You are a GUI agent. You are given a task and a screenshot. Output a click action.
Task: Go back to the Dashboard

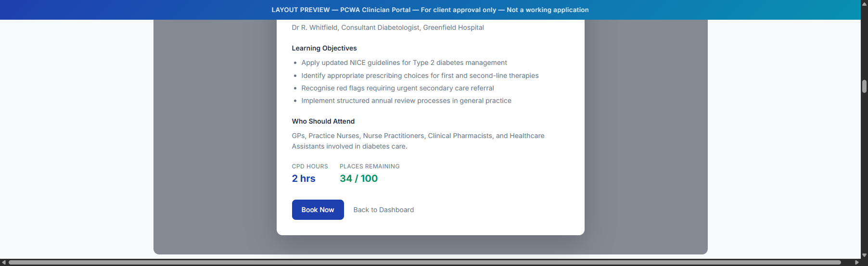click(x=383, y=210)
